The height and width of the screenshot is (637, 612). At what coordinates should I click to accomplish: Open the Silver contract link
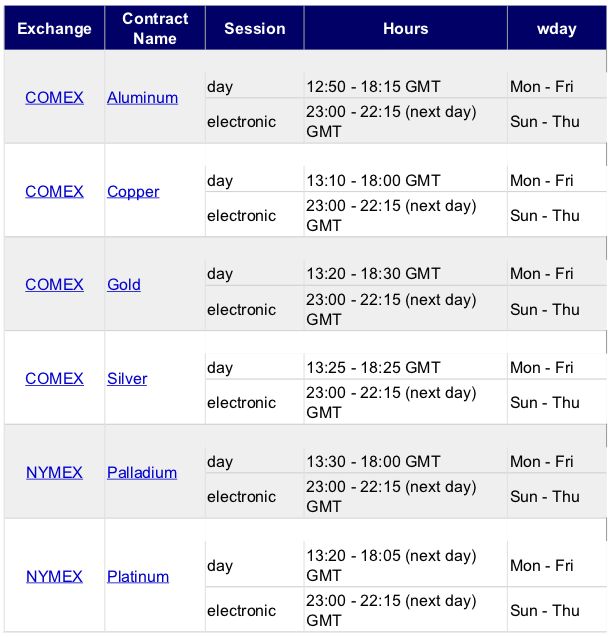point(127,379)
